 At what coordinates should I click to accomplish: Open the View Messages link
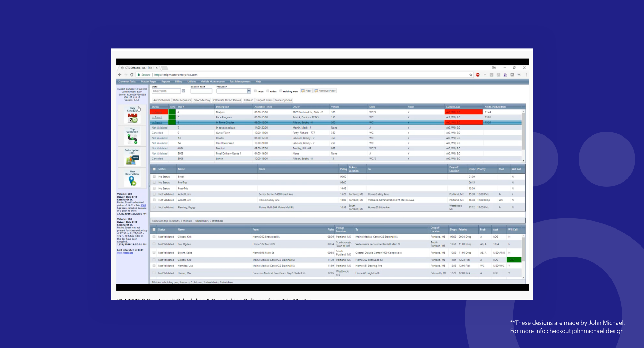125,253
